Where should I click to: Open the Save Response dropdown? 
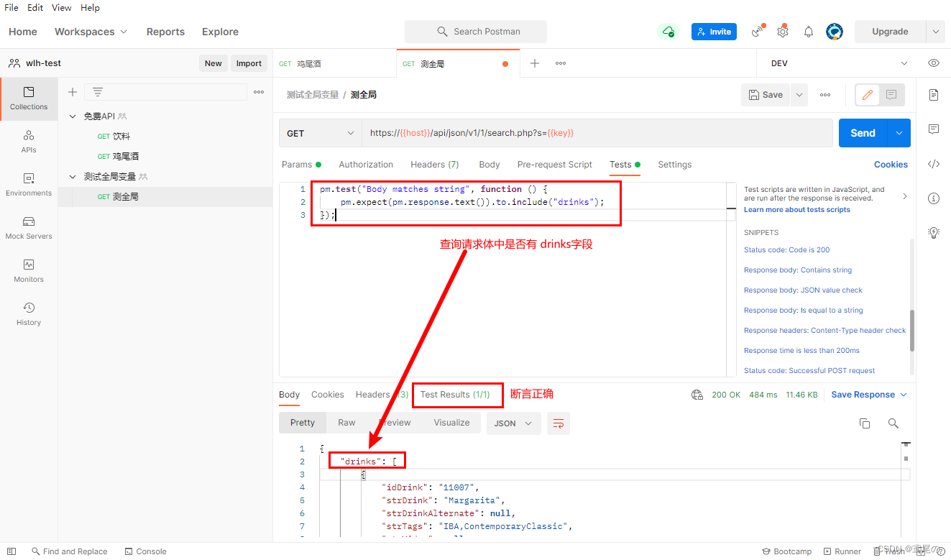(869, 395)
